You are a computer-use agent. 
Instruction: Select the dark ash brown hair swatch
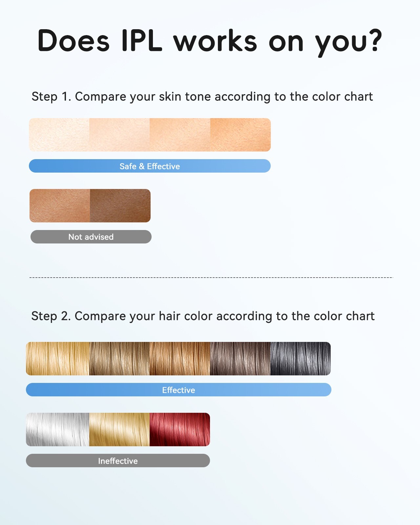click(x=240, y=359)
